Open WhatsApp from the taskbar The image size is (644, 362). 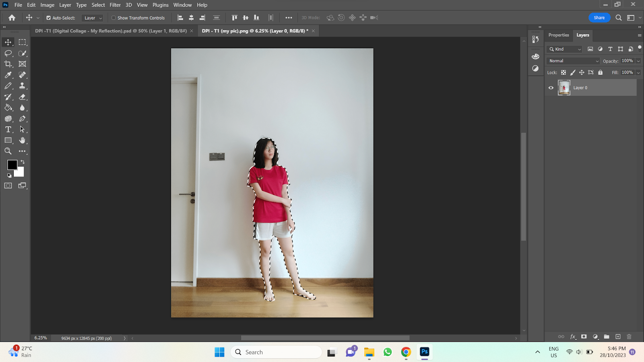[388, 352]
